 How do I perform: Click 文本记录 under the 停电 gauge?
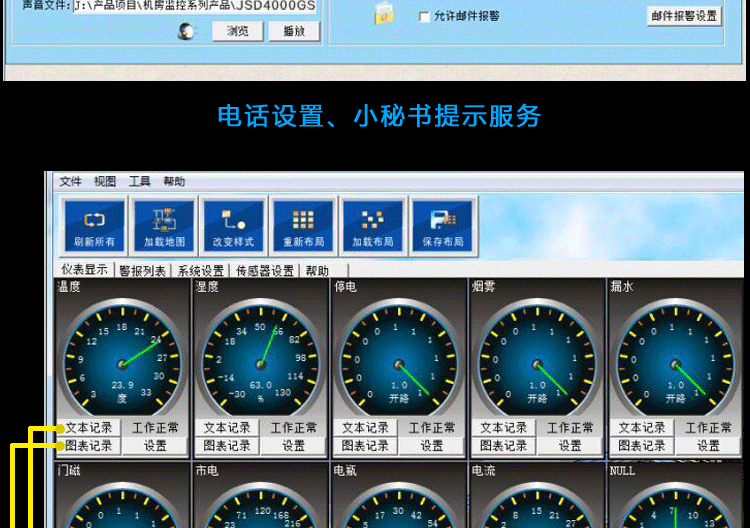click(x=365, y=428)
